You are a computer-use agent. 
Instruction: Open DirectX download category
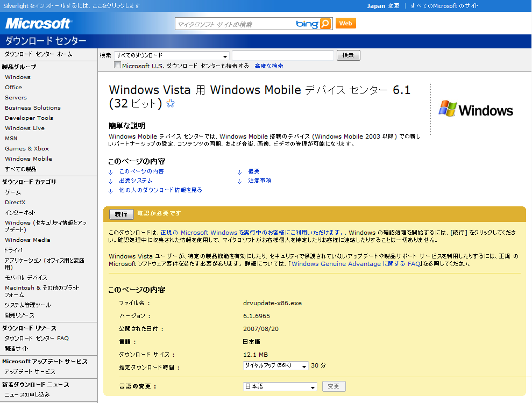(15, 203)
